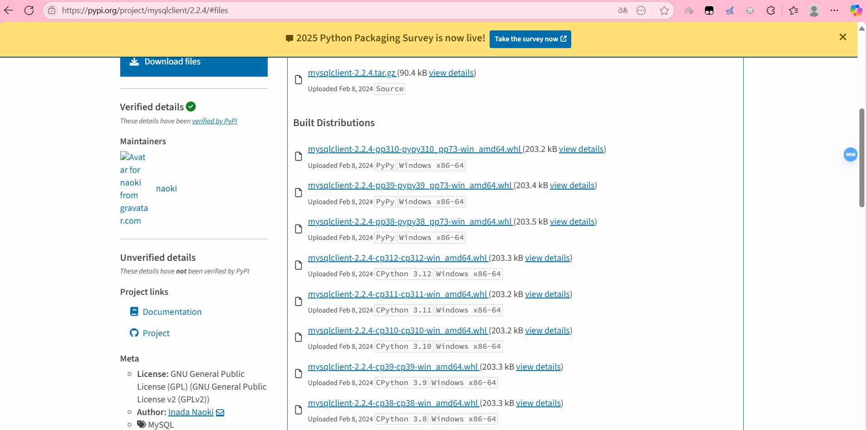Reload the current page
This screenshot has height=430, width=868.
click(x=29, y=10)
